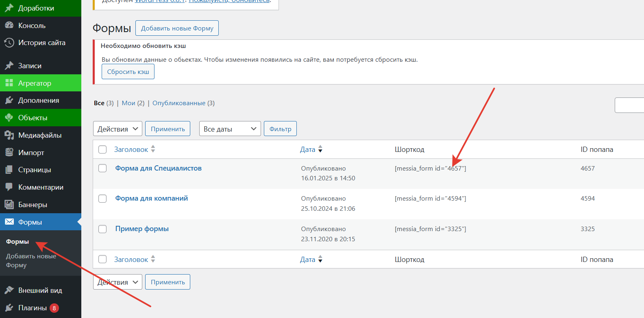Check the box for Форма для Специалистов
644x318 pixels.
coord(102,168)
